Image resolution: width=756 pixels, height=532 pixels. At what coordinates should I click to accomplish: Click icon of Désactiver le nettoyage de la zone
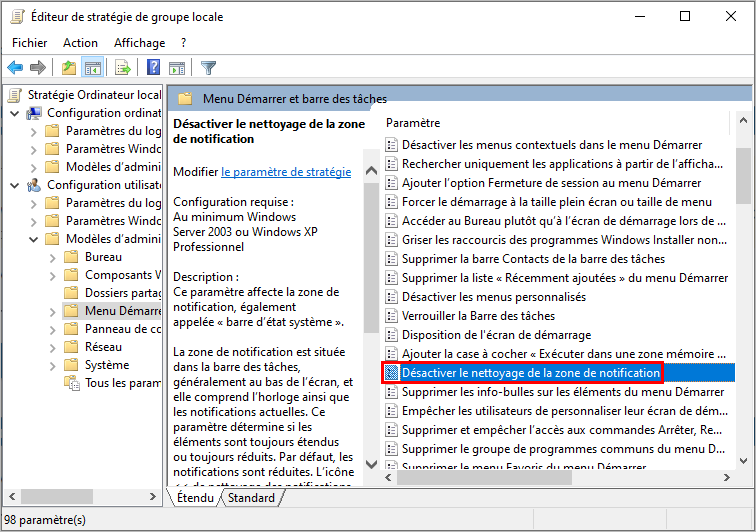click(391, 373)
